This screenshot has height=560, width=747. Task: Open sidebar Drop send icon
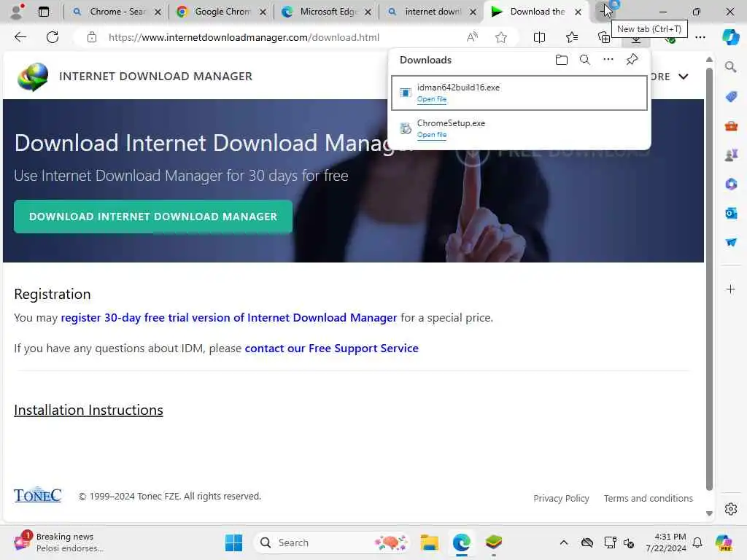point(731,242)
